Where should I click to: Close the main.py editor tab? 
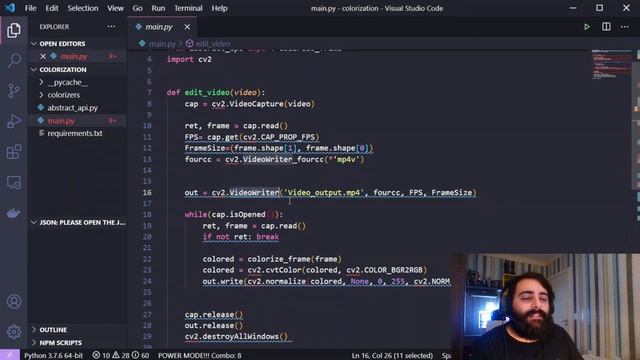(x=187, y=27)
